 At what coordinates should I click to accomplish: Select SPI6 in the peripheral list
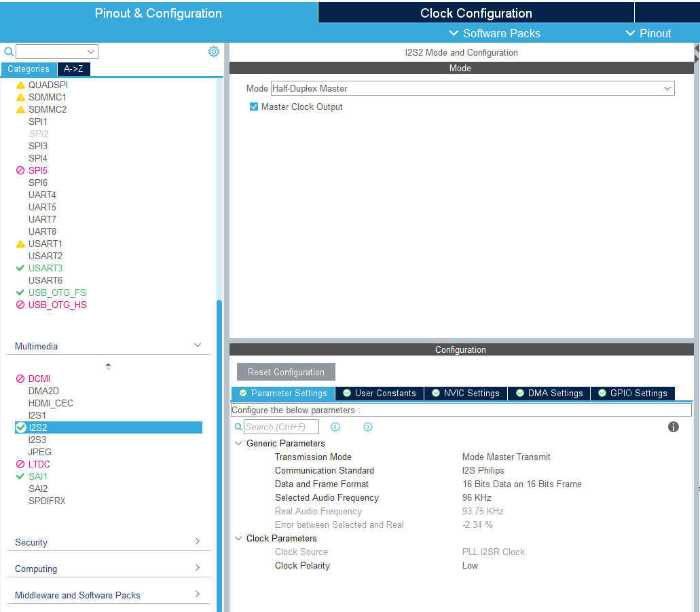[38, 183]
